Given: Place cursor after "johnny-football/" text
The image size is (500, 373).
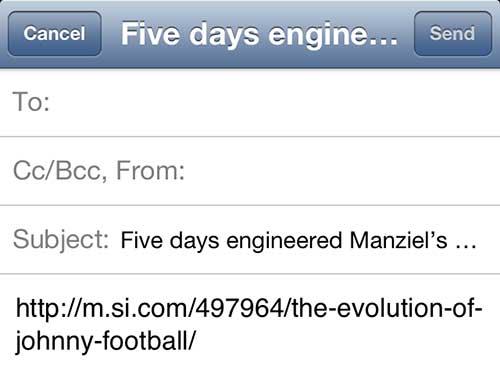Looking at the screenshot, I should [x=197, y=342].
